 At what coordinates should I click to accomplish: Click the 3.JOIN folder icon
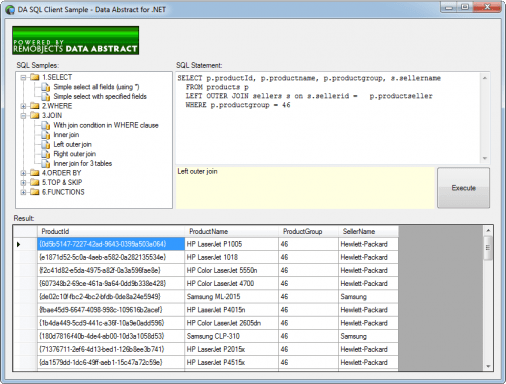35,116
